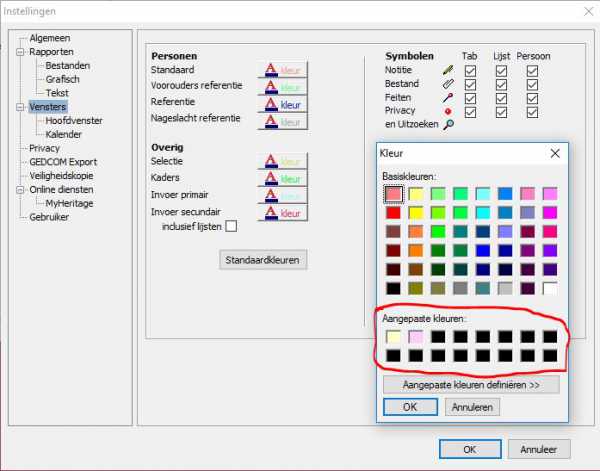600x471 pixels.
Task: Click the Nageslacht referentie color button
Action: [281, 121]
